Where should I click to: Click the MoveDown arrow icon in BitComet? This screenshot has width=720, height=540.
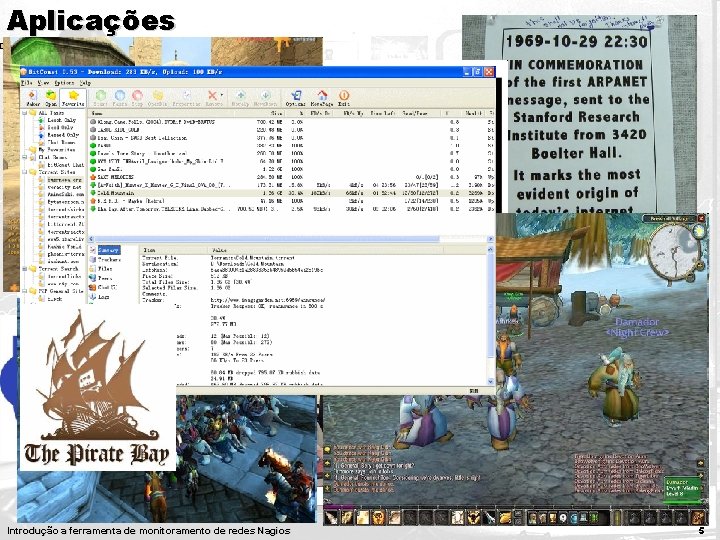pos(265,98)
